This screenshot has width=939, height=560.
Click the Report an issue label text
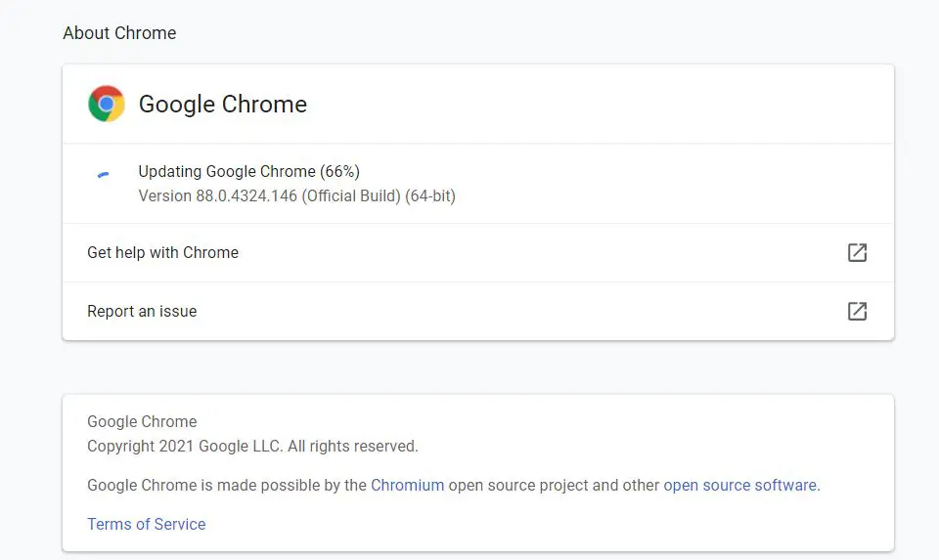pyautogui.click(x=142, y=311)
